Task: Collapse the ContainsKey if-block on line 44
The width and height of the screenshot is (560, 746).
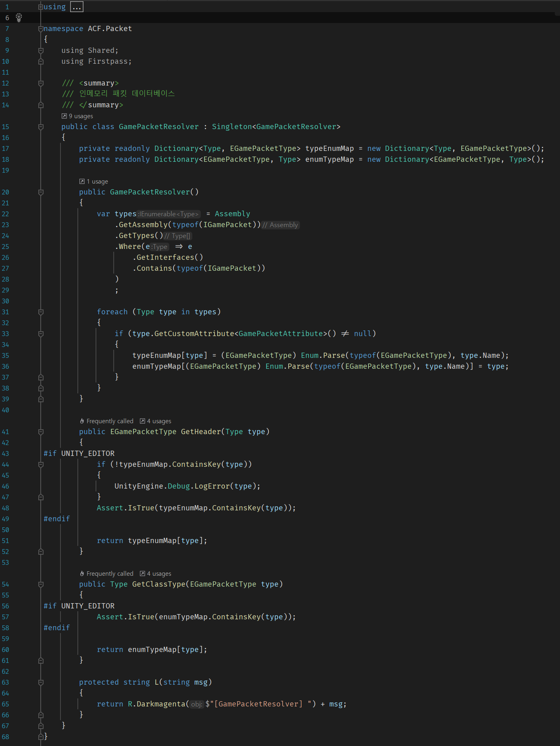Action: pyautogui.click(x=41, y=464)
